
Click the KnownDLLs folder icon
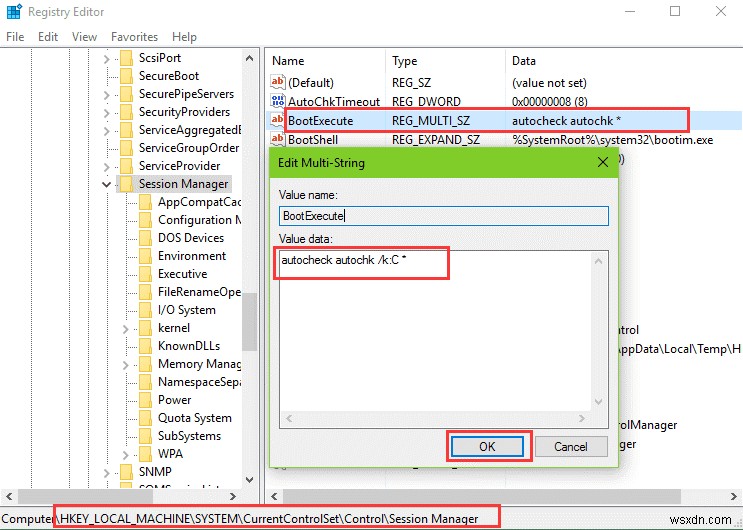click(x=145, y=347)
